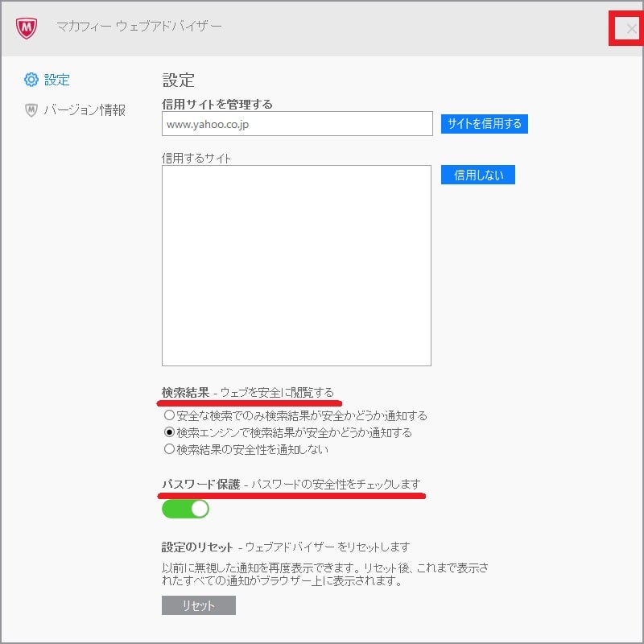Select 検索エンジンで検索結果が安全かどうか通知する radio option

coord(169,432)
